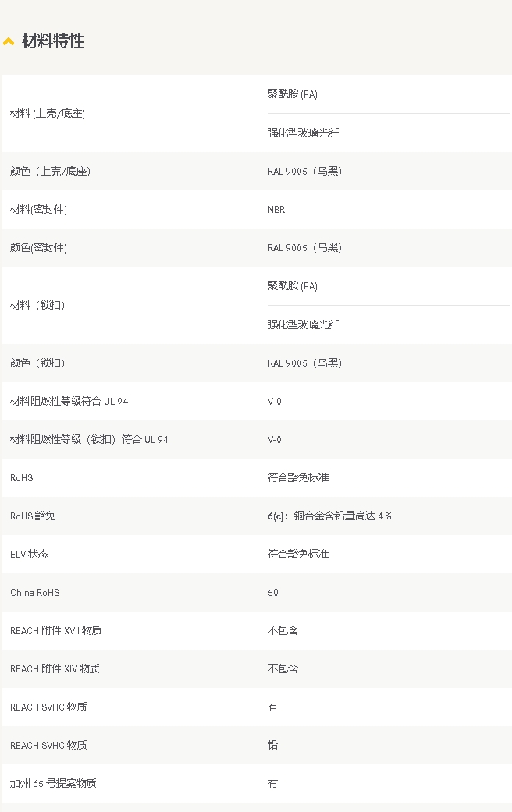Screen dimensions: 512x812
Task: Click 符合豁免标准 value in ELV 状态 row
Action: click(x=298, y=555)
